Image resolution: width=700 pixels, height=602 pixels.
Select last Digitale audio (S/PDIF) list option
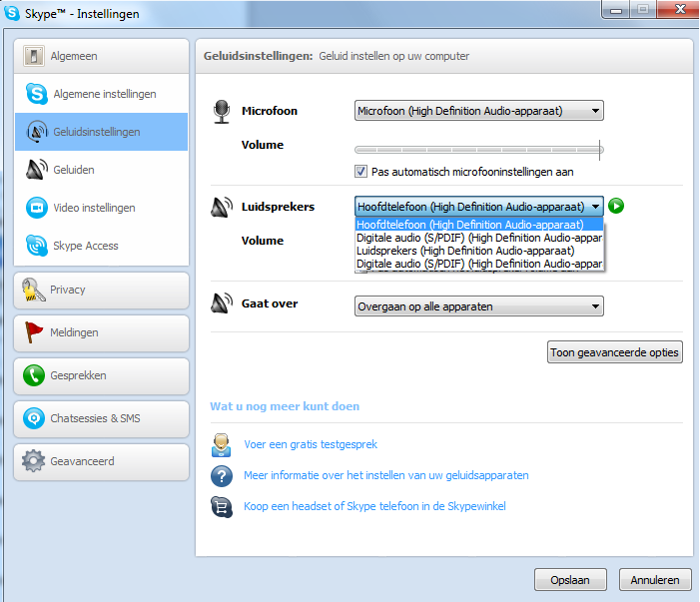click(x=479, y=264)
